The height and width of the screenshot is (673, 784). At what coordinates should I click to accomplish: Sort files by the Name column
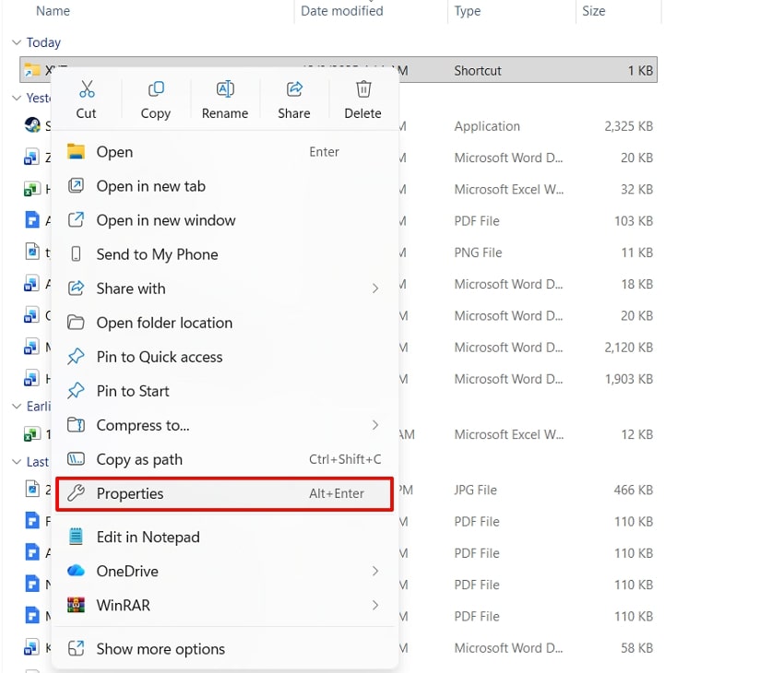coord(53,11)
